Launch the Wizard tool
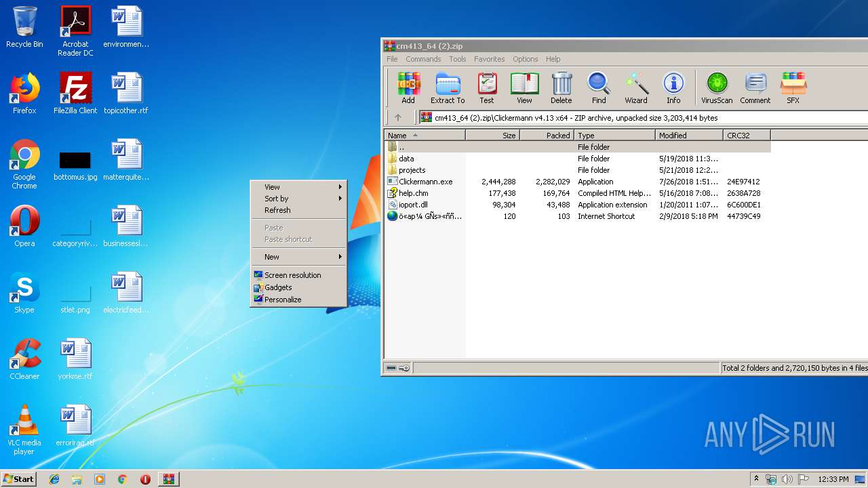868x488 pixels. 636,88
